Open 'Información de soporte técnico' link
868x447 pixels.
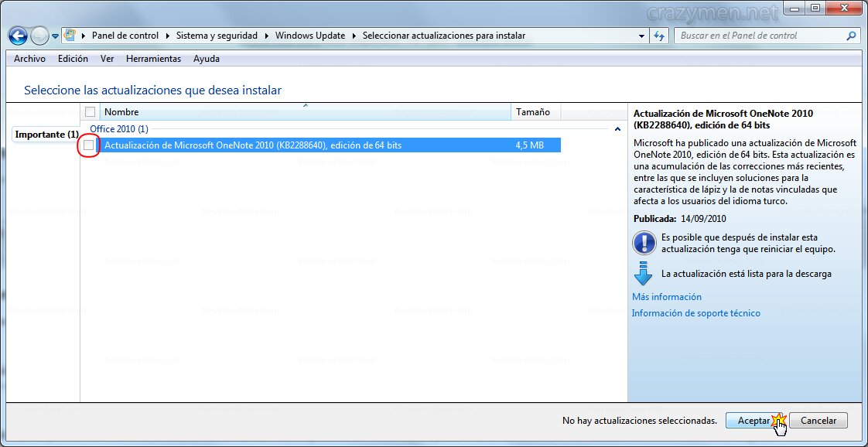point(695,313)
